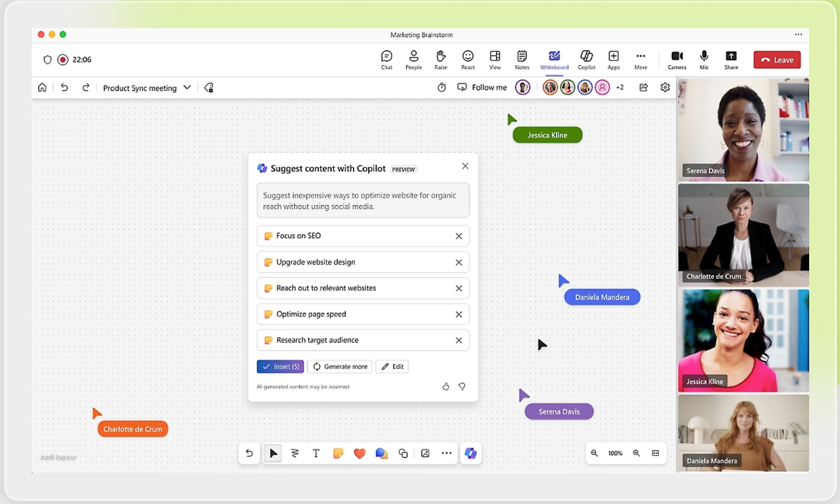Open whiteboard share options
Screen dimensions: 840x504
click(x=643, y=88)
